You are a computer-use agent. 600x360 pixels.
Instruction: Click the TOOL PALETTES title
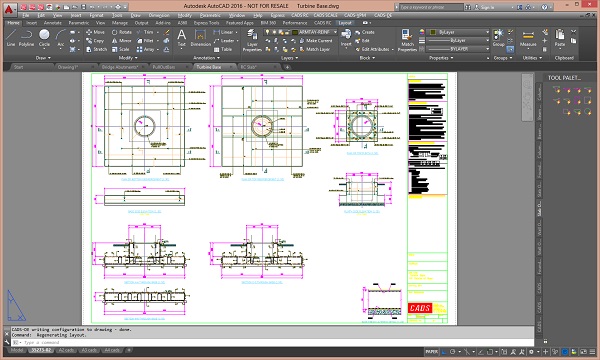click(564, 78)
